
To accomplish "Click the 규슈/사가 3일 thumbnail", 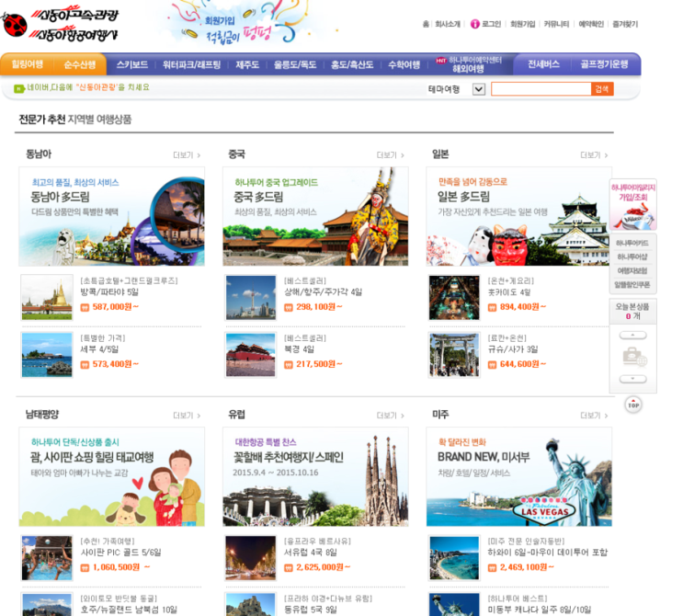I will (x=454, y=355).
